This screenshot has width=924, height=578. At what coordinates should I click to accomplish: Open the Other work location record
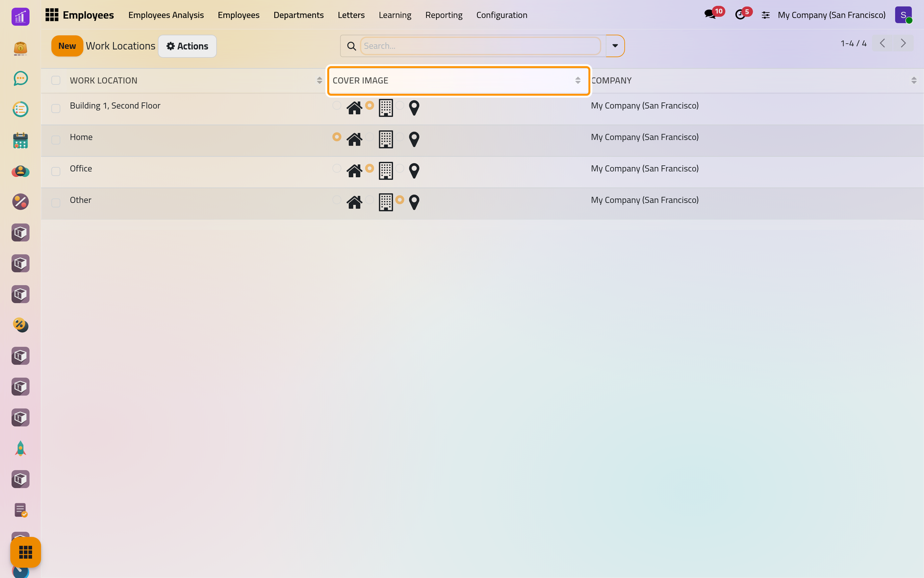point(80,200)
